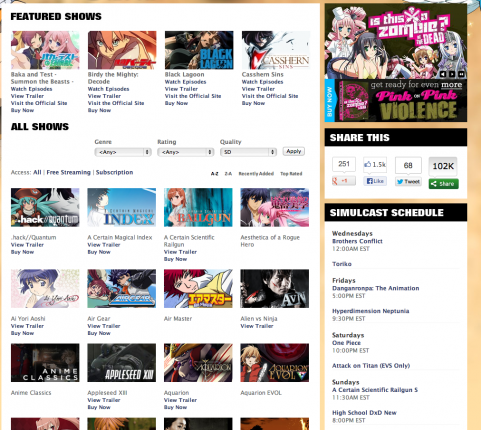Open the Appleseed XIII thumbnail
481x430 pixels.
click(121, 363)
